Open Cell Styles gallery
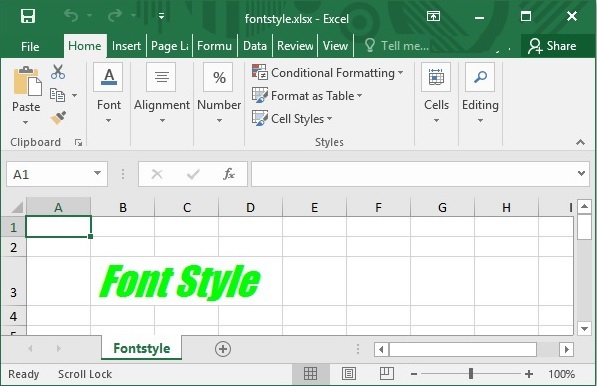The height and width of the screenshot is (386, 597). (292, 118)
